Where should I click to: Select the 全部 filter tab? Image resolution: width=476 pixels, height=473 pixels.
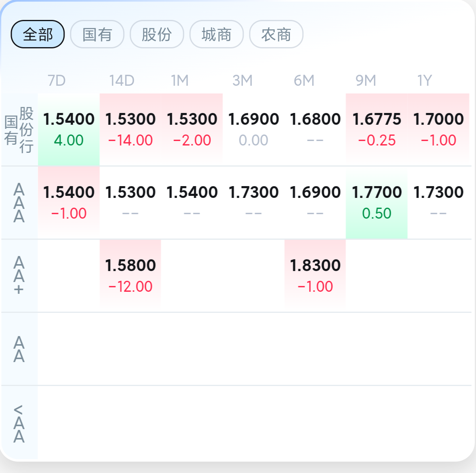click(x=38, y=34)
